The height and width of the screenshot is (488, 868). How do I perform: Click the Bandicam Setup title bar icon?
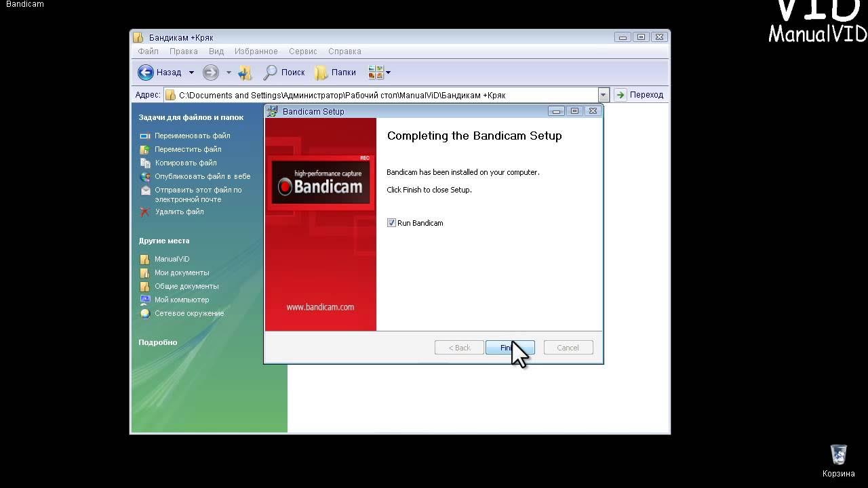pyautogui.click(x=273, y=111)
